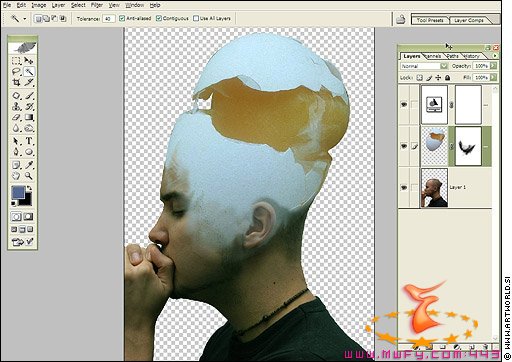Select the Gradient tool

click(x=29, y=117)
